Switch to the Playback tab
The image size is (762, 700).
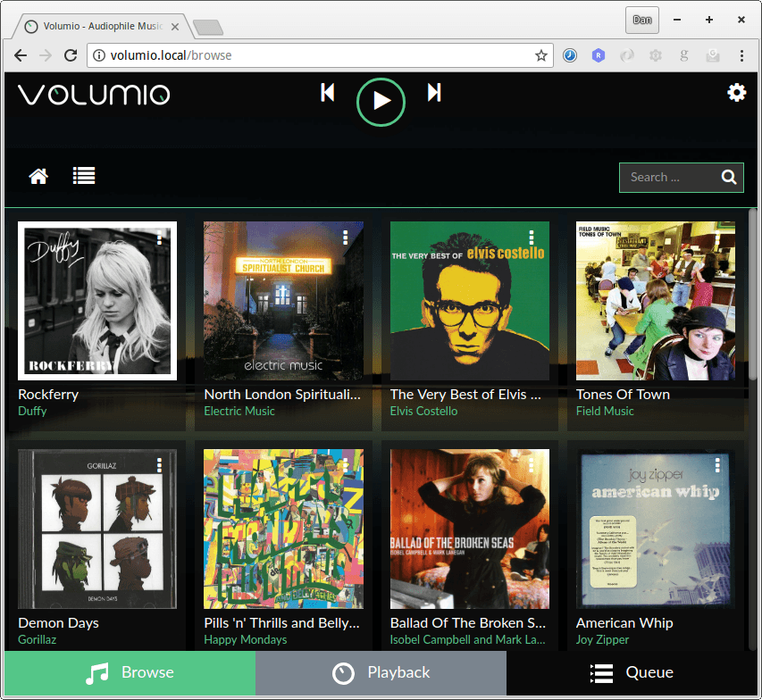[x=381, y=673]
